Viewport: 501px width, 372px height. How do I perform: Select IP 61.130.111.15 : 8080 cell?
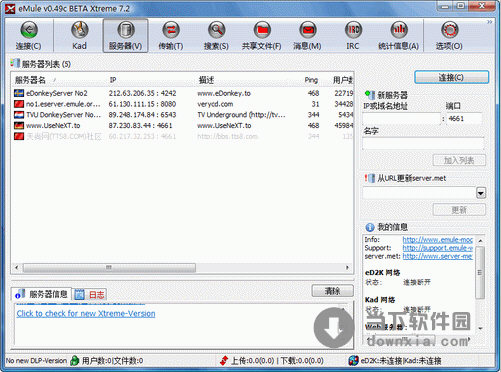(x=142, y=104)
